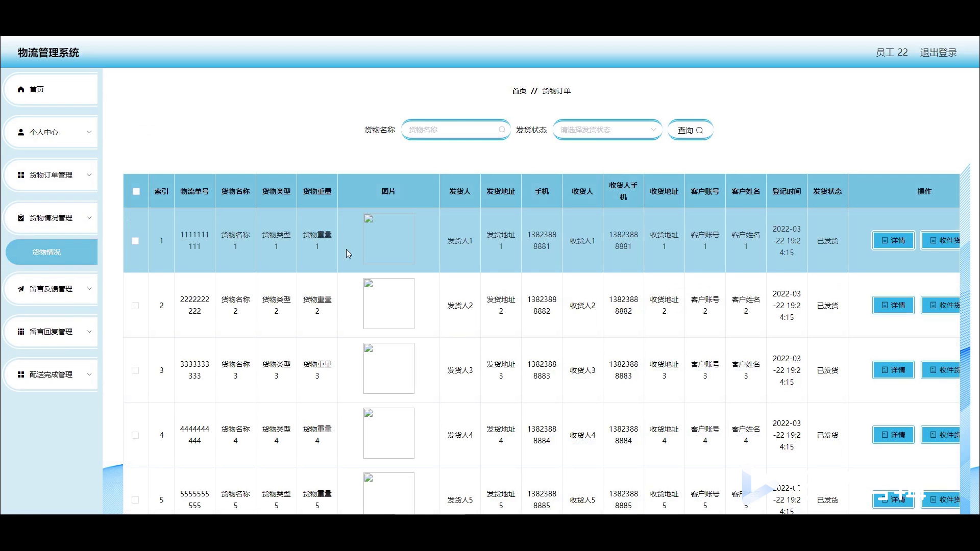Collapse the 货物情况管理 menu chevron

[89, 218]
